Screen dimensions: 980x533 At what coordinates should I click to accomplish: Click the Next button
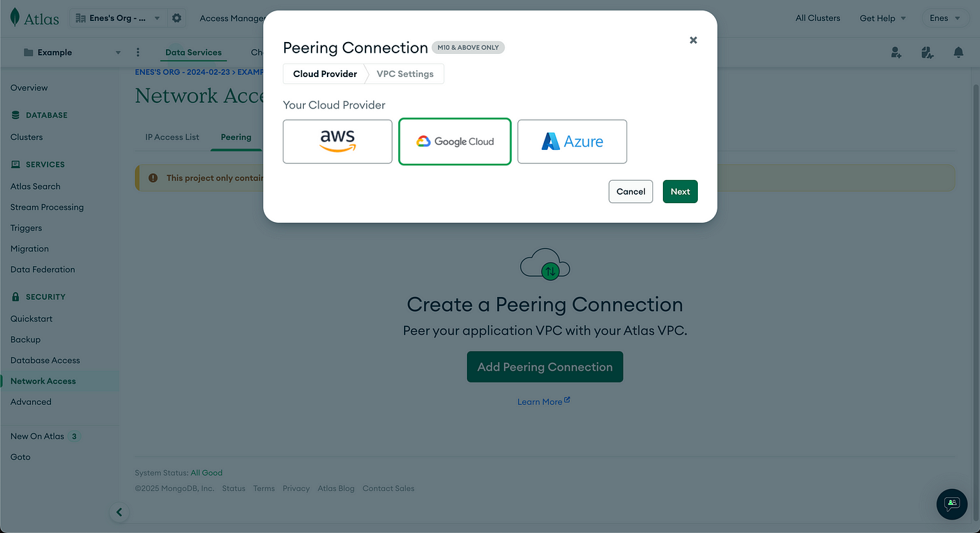tap(680, 191)
